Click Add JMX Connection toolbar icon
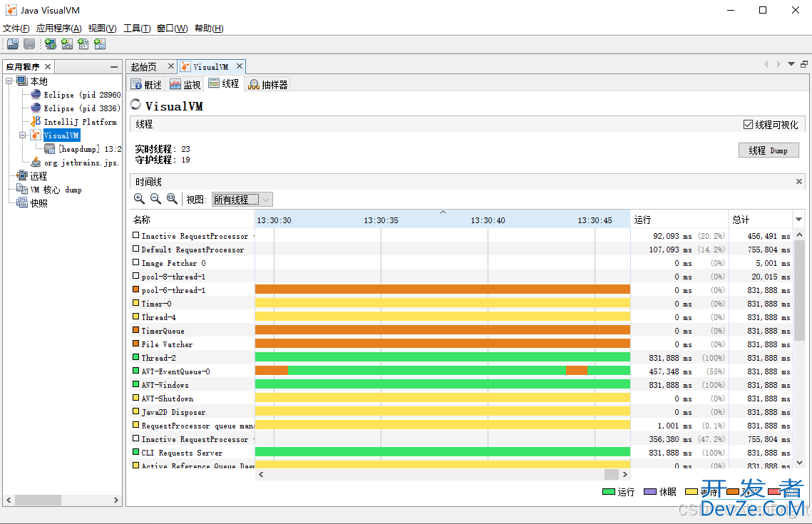The image size is (812, 524). pyautogui.click(x=67, y=44)
